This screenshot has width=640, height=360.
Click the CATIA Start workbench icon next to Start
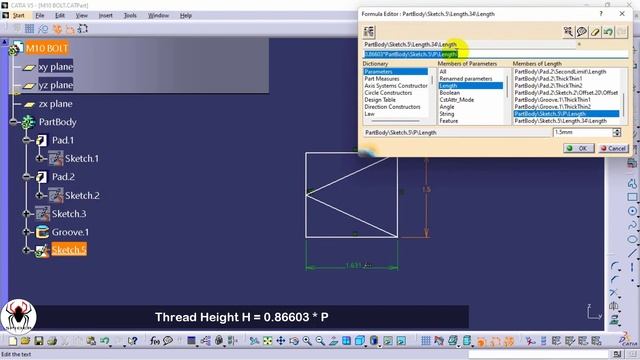tap(5, 15)
